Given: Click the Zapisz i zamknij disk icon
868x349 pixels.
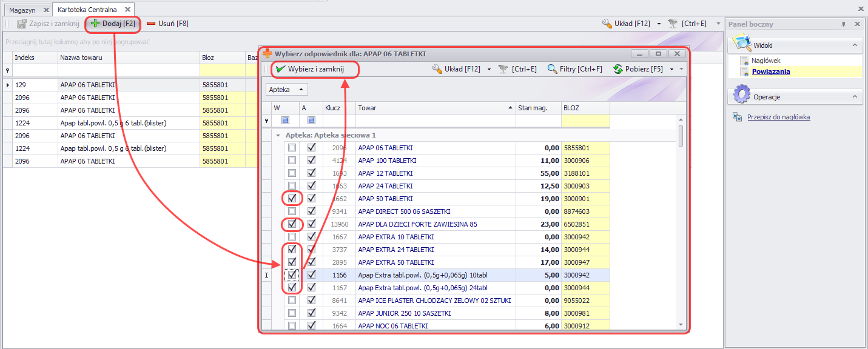Looking at the screenshot, I should (22, 24).
